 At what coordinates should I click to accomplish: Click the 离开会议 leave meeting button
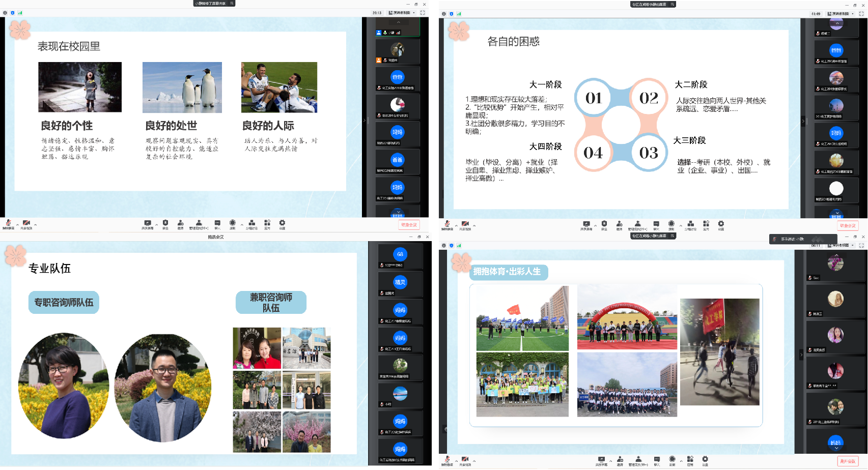(x=848, y=461)
